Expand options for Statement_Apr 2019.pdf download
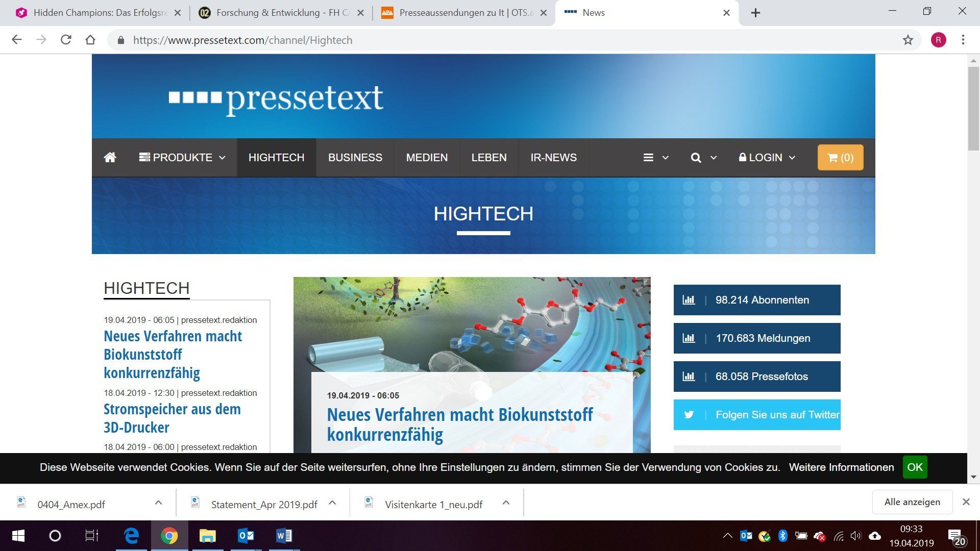Screen dimensions: 980x551 (x=332, y=503)
